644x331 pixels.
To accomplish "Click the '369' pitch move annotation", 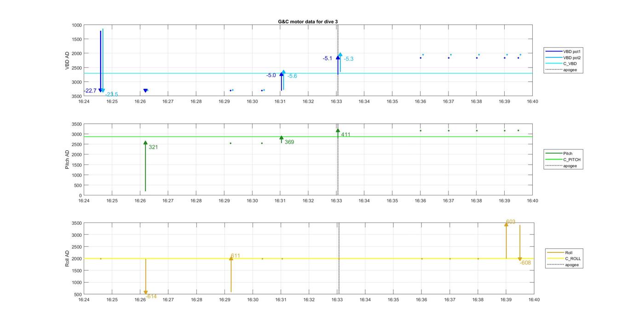I will [289, 142].
